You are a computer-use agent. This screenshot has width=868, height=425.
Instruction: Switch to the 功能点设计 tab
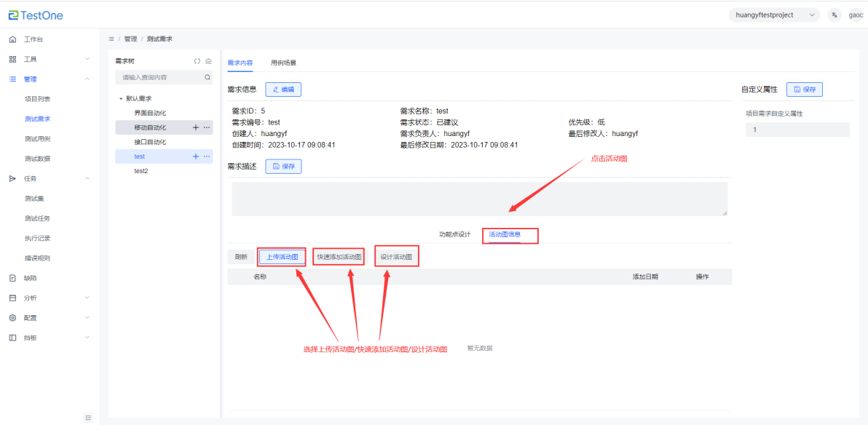click(x=454, y=234)
